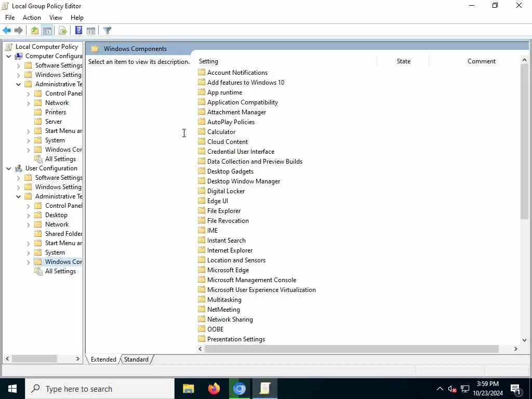Open the Action menu
The width and height of the screenshot is (532, 399).
pos(32,18)
